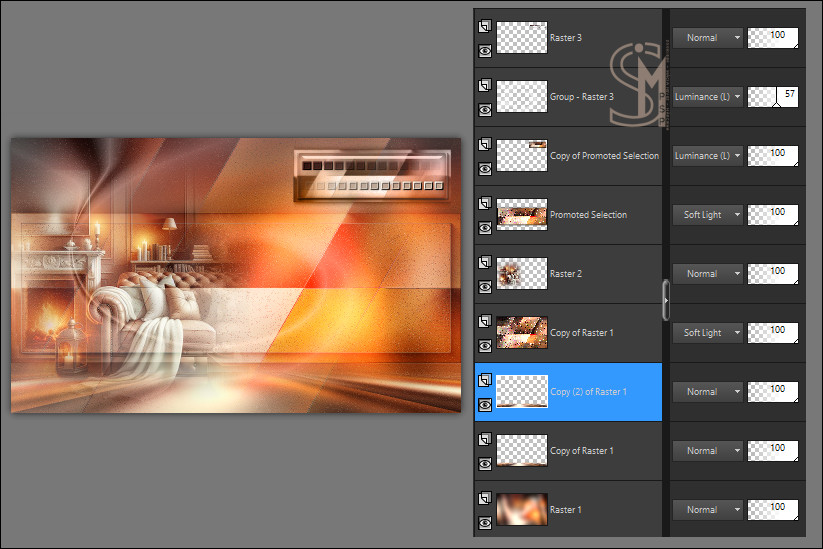Open Luminance (L) dropdown for Copy of Promoted Selection
The height and width of the screenshot is (549, 823).
coord(707,156)
